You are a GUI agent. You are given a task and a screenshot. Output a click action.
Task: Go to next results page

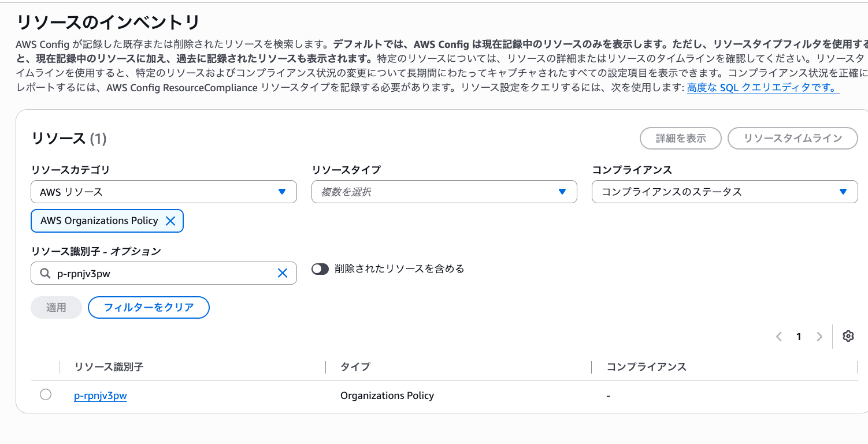point(819,337)
